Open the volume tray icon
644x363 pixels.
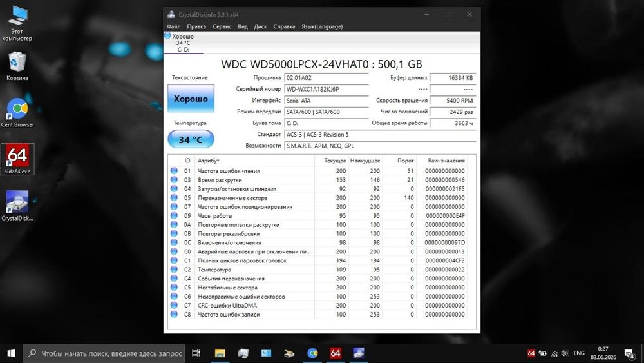(565, 353)
